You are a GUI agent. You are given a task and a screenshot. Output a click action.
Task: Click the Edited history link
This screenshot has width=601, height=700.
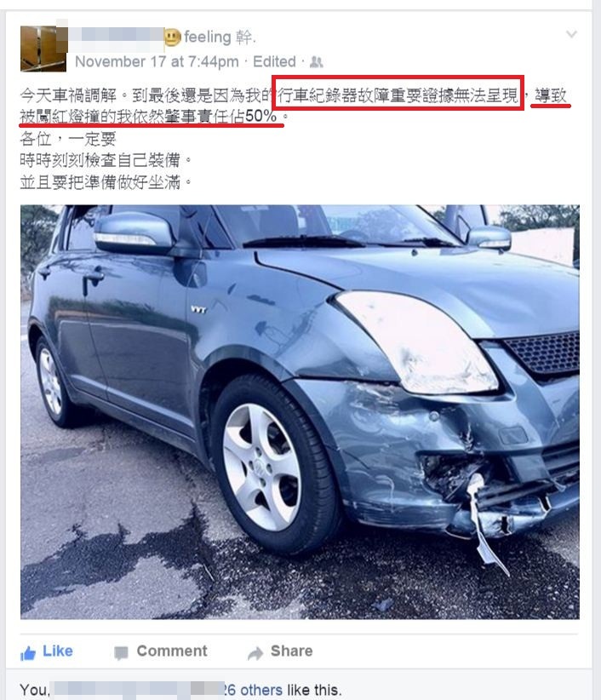(x=274, y=61)
